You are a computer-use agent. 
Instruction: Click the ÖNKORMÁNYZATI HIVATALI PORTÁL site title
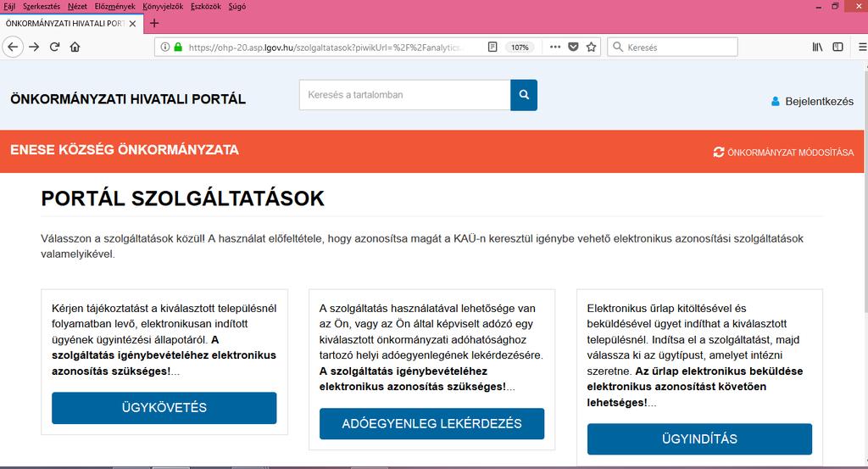128,99
